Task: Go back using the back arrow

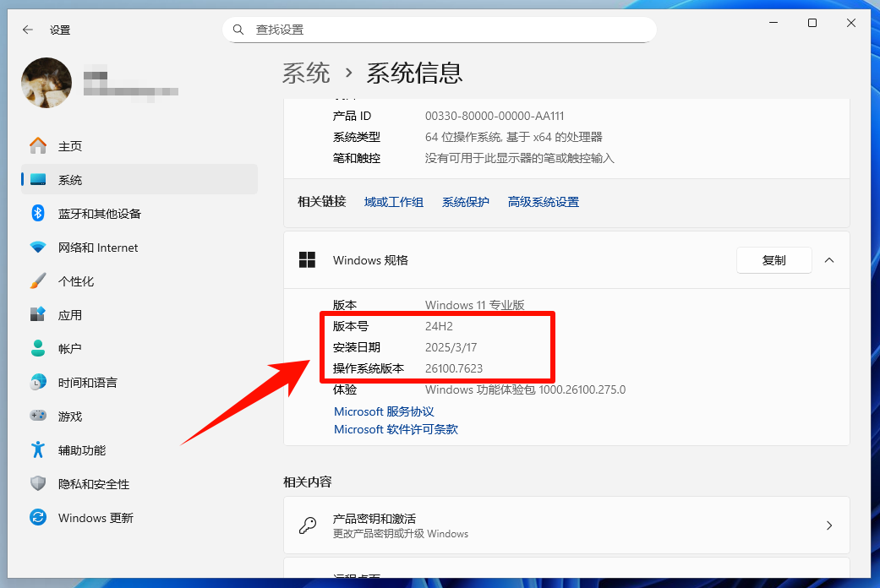Action: point(28,30)
